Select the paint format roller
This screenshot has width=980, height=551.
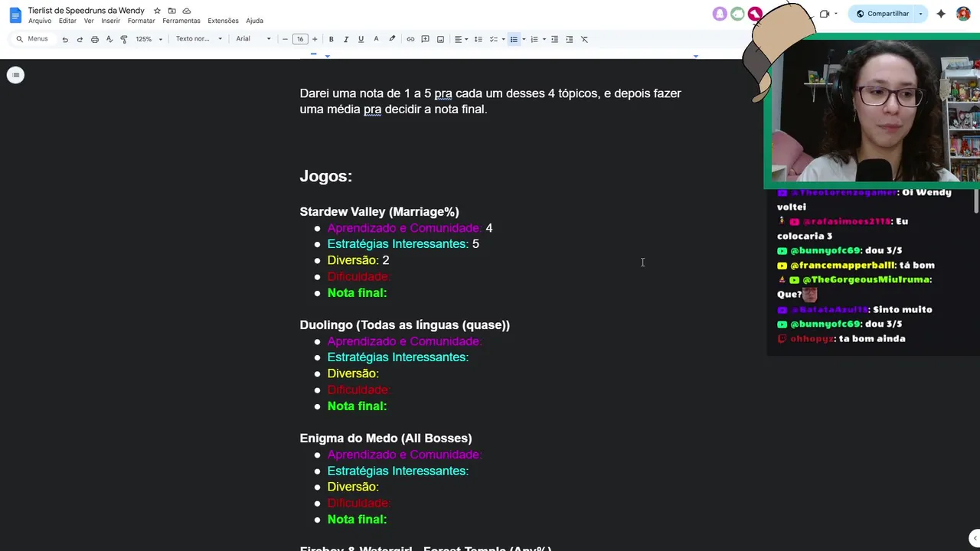point(124,39)
